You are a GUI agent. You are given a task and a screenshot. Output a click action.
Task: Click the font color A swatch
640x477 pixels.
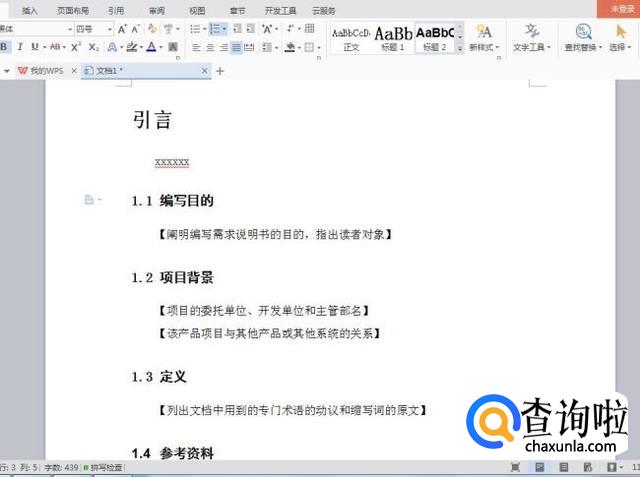point(150,47)
